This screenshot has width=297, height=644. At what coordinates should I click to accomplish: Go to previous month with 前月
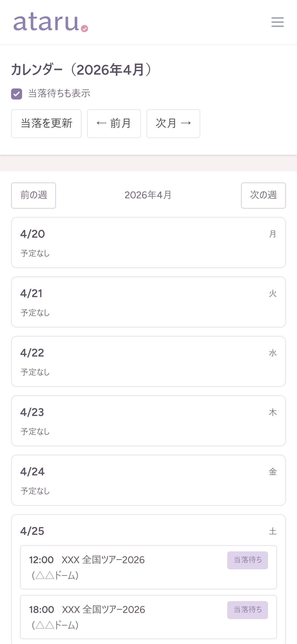point(114,123)
